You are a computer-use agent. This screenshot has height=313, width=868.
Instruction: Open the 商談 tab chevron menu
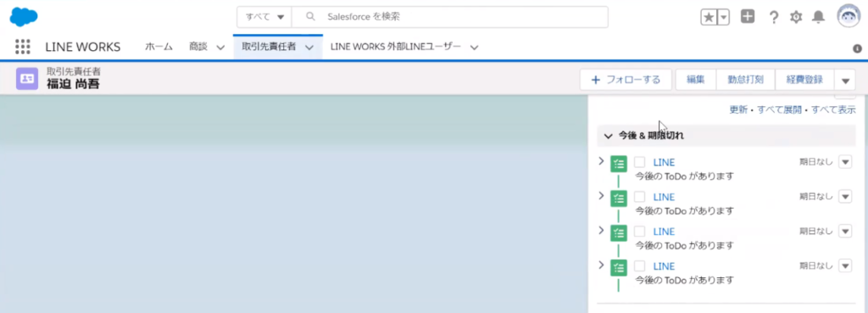[x=220, y=48]
